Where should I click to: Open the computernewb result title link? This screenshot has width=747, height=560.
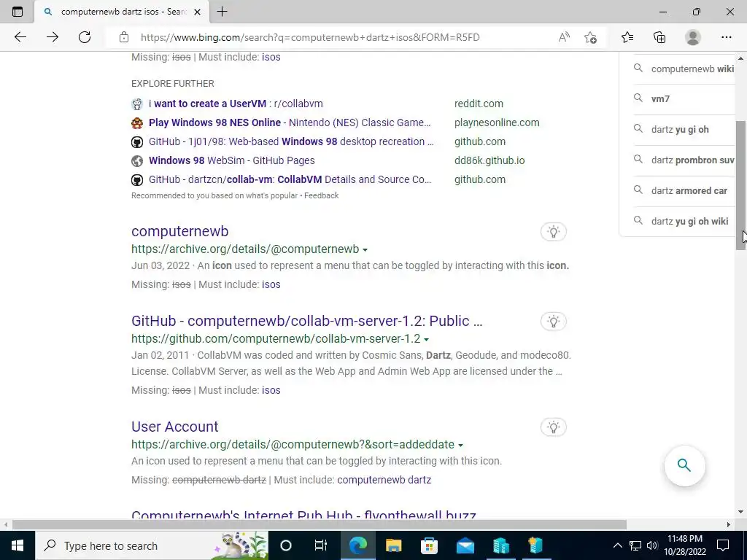point(179,231)
